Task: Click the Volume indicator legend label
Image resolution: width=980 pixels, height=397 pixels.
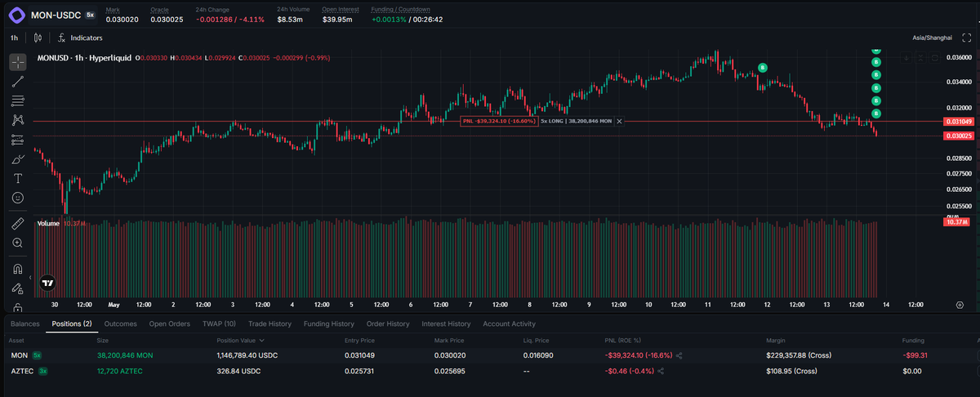Action: pyautogui.click(x=48, y=223)
